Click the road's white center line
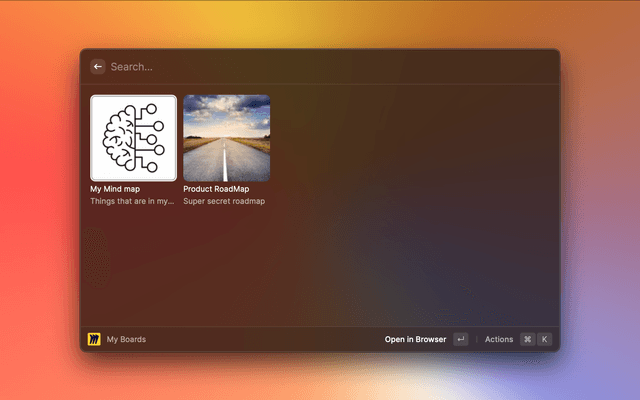 (x=227, y=162)
